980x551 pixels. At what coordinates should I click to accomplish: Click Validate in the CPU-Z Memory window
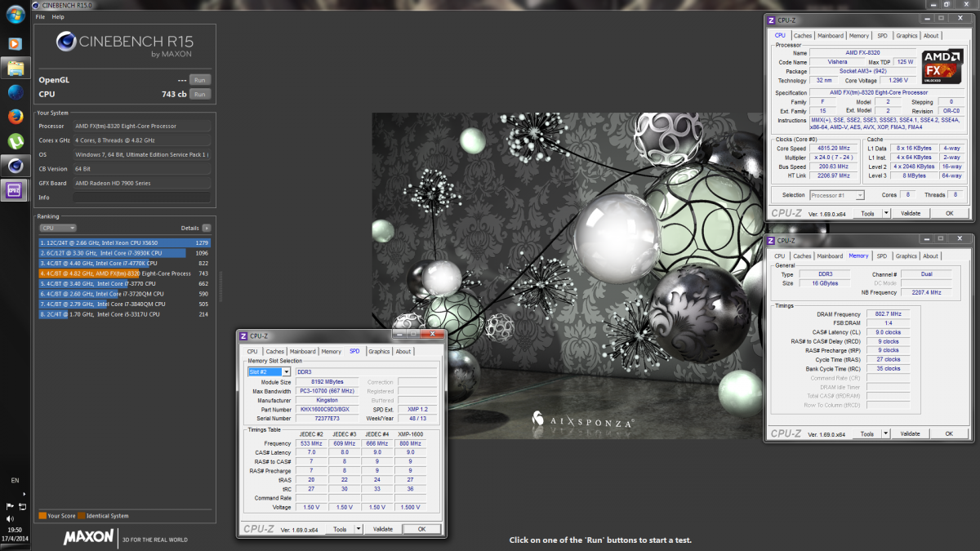tap(910, 434)
